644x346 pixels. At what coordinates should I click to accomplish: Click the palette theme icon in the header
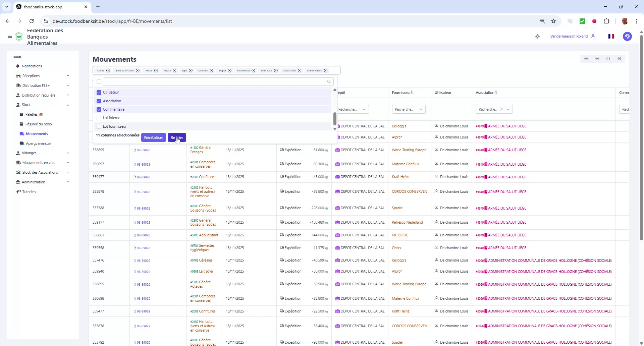(x=627, y=36)
